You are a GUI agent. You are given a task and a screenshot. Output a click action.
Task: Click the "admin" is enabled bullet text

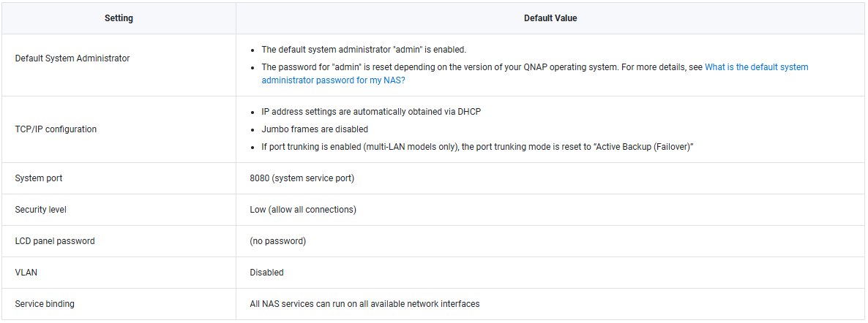coord(364,50)
